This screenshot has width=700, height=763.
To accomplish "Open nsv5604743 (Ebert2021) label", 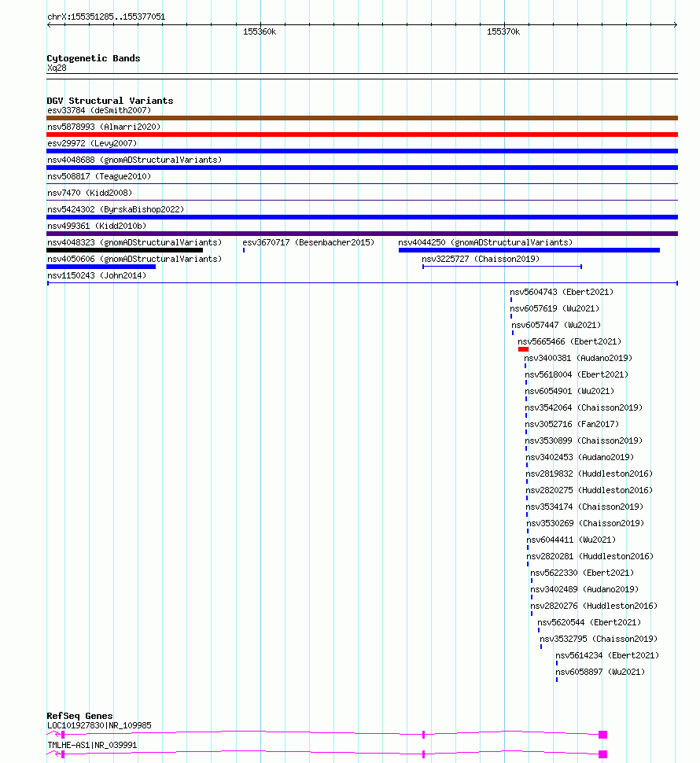I will (x=562, y=293).
